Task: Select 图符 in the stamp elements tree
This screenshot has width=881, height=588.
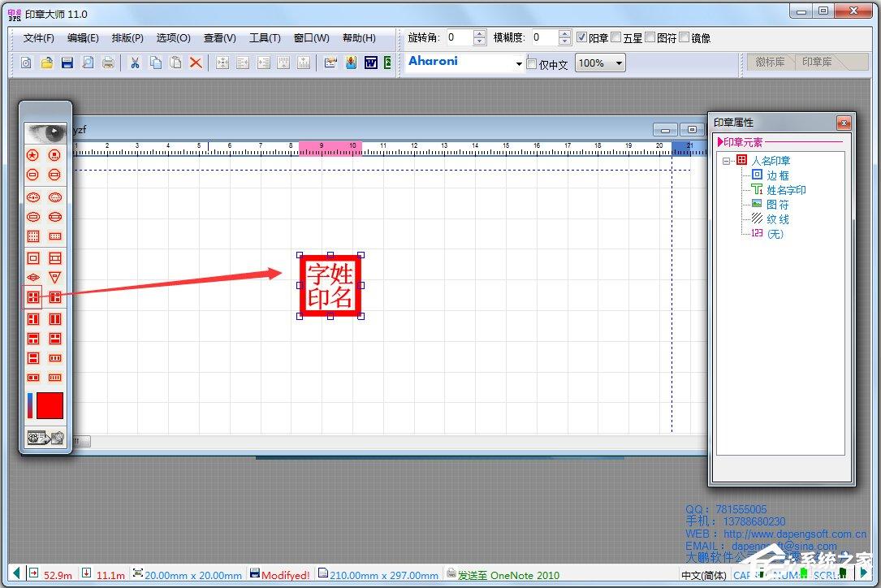Action: (778, 205)
